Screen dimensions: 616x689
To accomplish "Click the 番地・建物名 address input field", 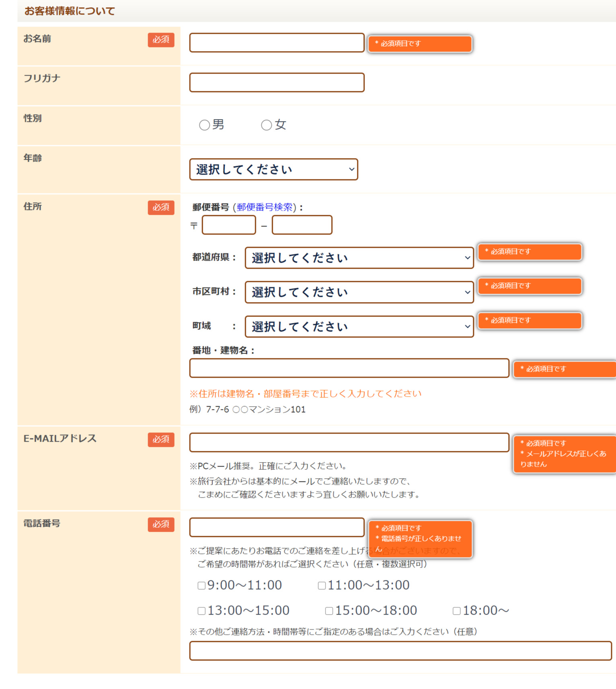I will point(349,368).
